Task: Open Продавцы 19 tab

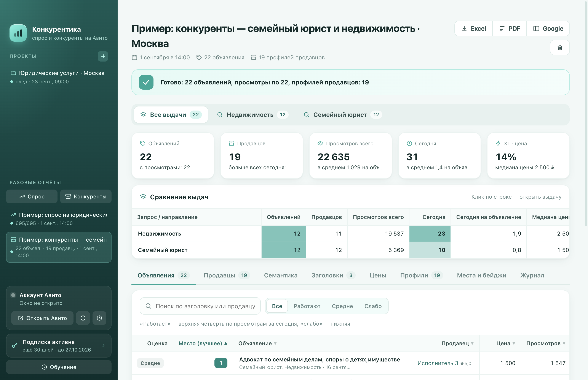Action: pyautogui.click(x=227, y=275)
